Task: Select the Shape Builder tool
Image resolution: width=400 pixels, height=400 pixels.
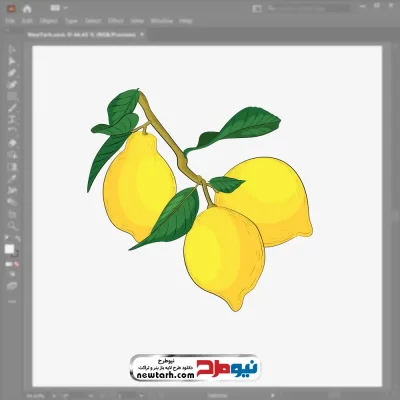Action: pos(12,155)
